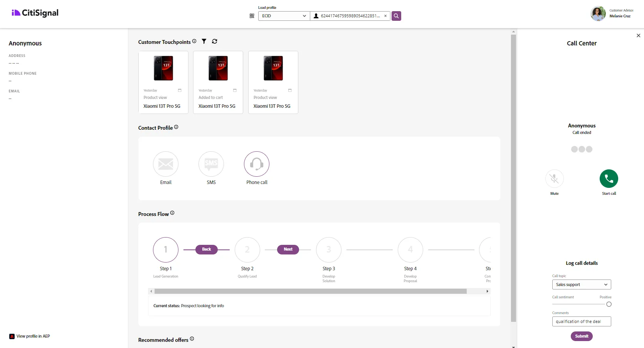Viewport: 644px width, 348px height.
Task: Choose the Email contact channel
Action: 166,164
